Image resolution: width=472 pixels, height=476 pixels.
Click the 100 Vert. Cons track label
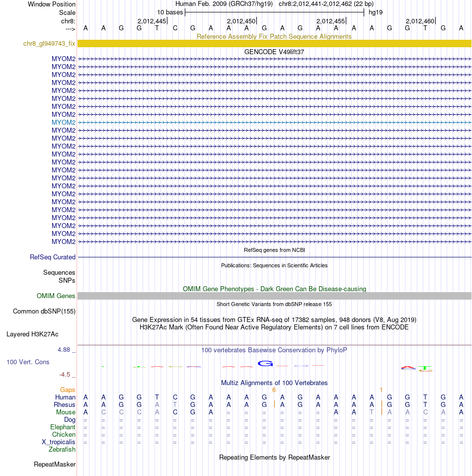click(28, 362)
